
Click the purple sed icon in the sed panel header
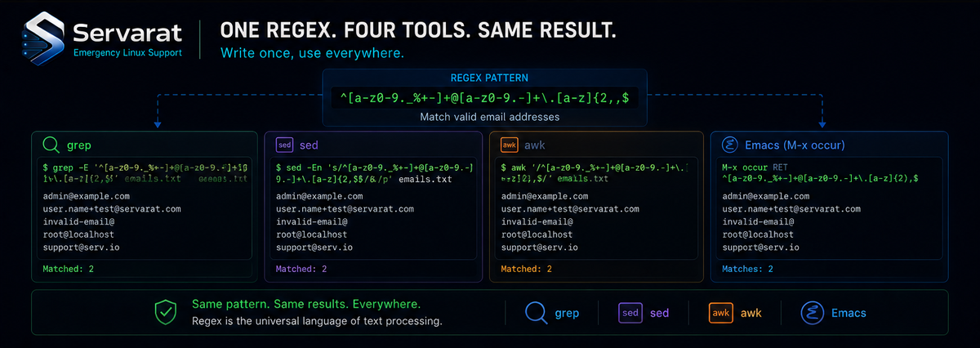pyautogui.click(x=285, y=145)
